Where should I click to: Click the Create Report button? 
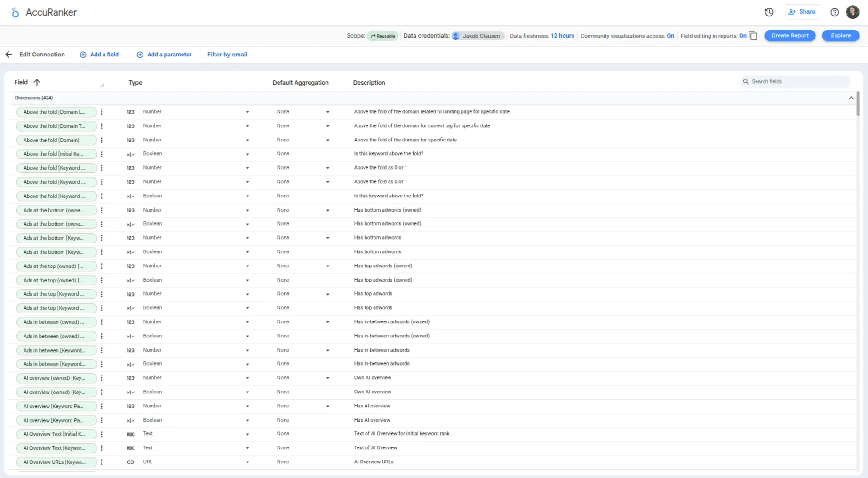(x=789, y=36)
